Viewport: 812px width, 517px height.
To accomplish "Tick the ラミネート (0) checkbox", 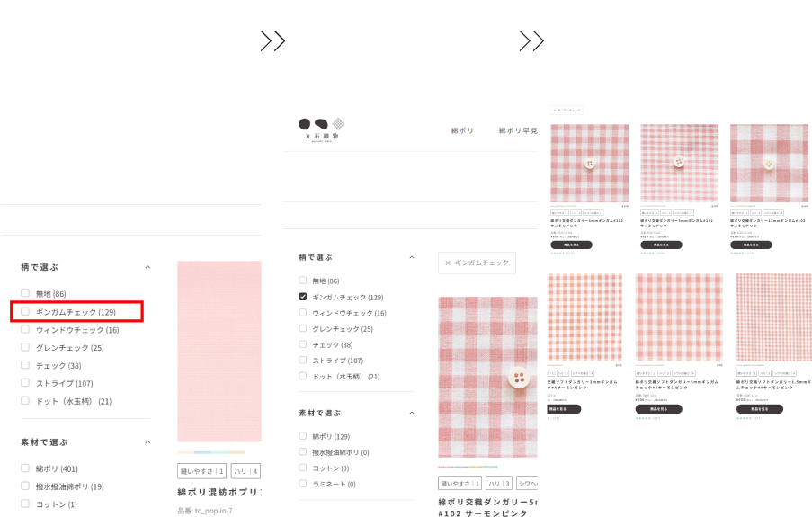I will pyautogui.click(x=303, y=484).
